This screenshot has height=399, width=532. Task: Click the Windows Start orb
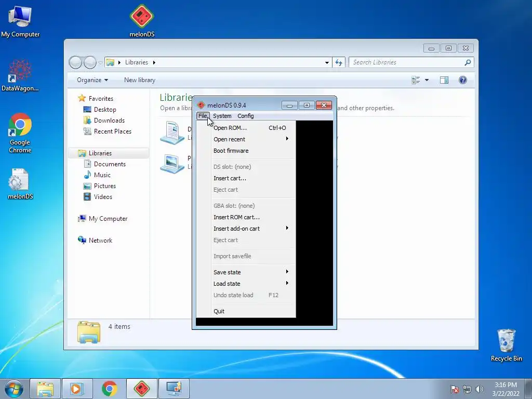pyautogui.click(x=14, y=389)
